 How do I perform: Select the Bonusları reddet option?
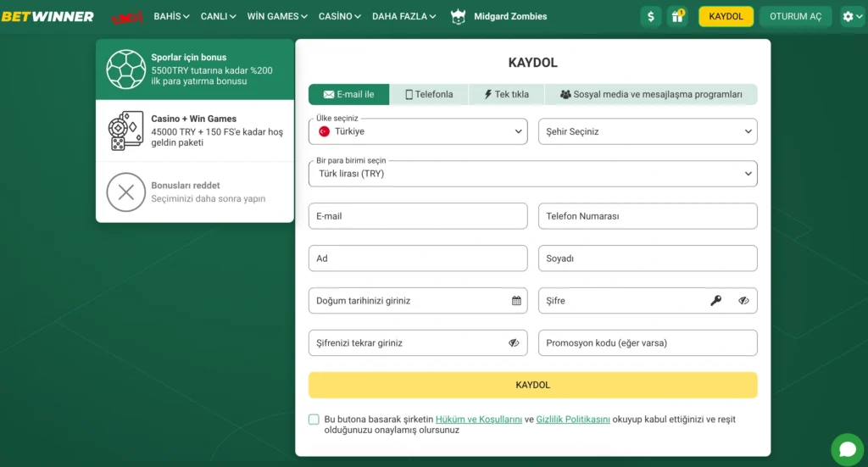click(x=195, y=192)
